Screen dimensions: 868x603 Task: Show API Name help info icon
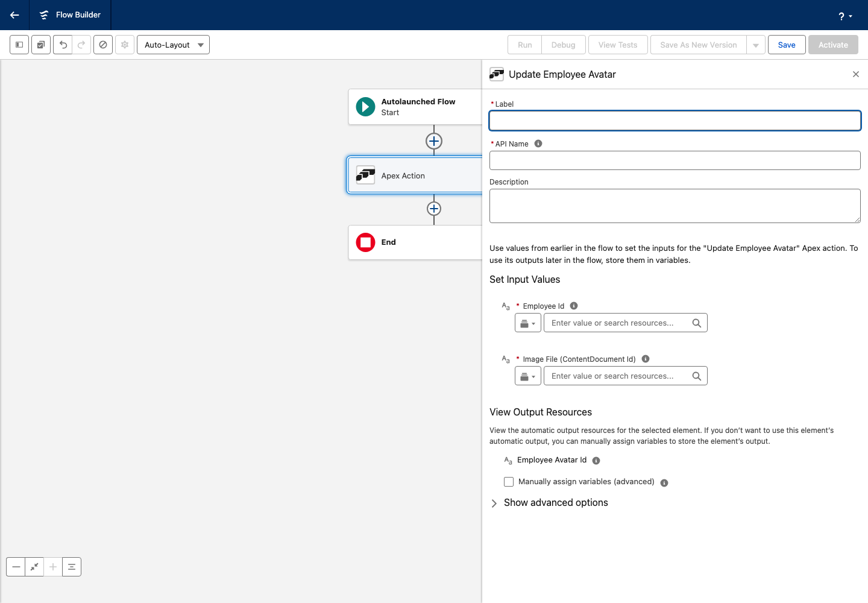pyautogui.click(x=538, y=144)
